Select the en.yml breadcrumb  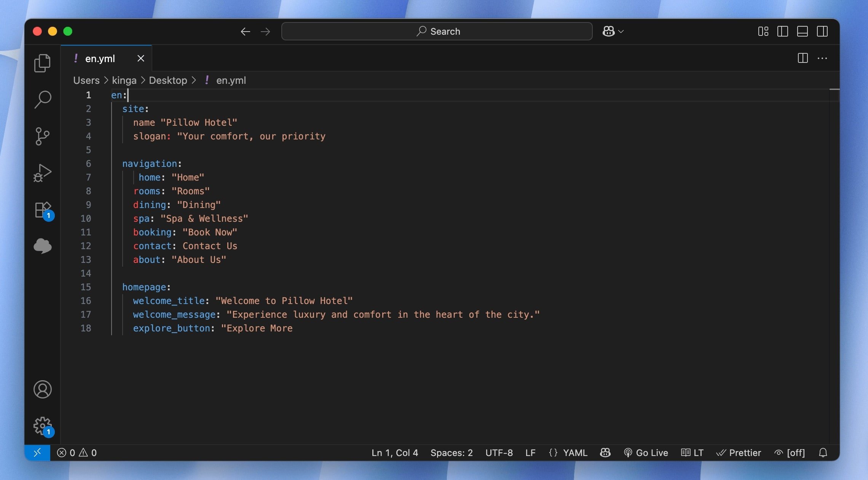[231, 80]
